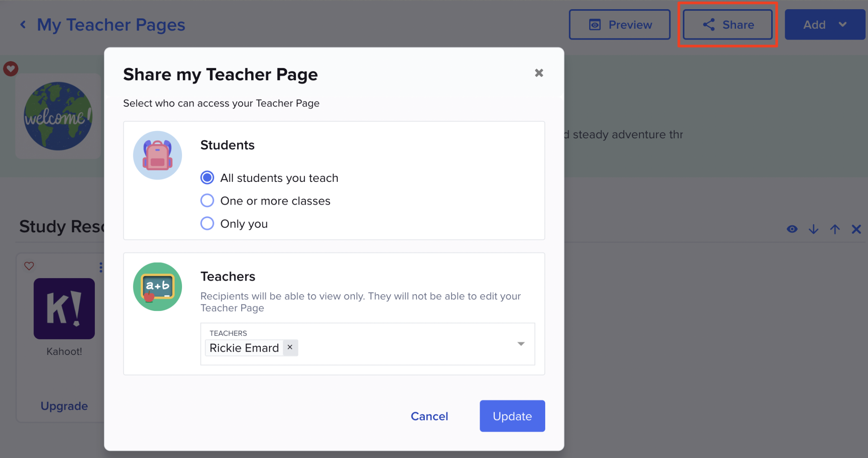This screenshot has height=458, width=868.
Task: Click the Upgrade link on the Kahoot! card
Action: (64, 406)
